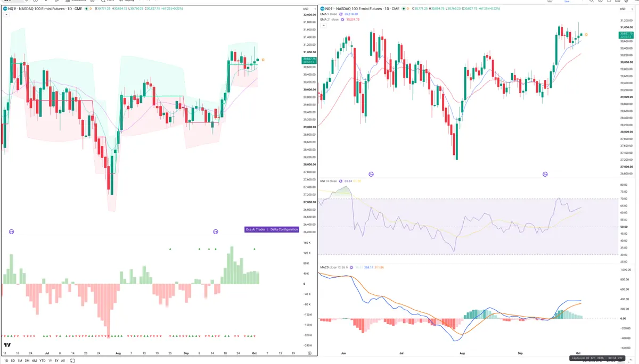
Task: Click the Jun label on right time axis
Action: point(344,353)
